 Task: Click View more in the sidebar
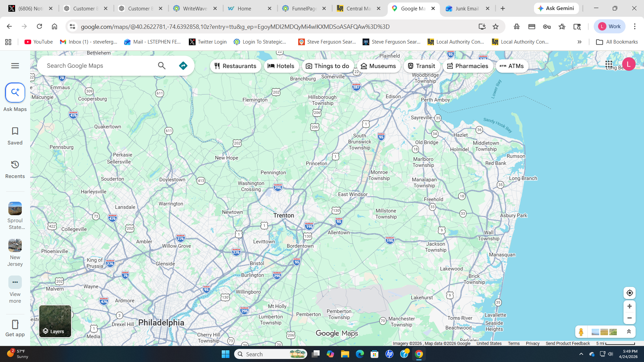[x=15, y=282]
